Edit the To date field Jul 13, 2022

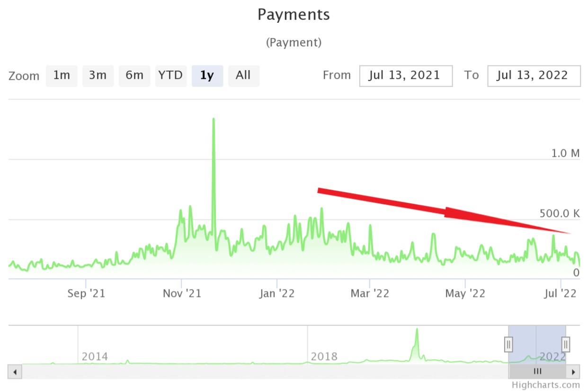tap(534, 76)
